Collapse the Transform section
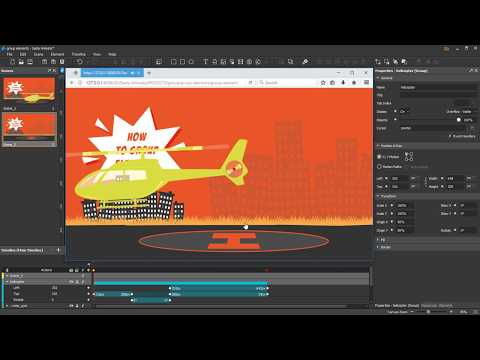The image size is (480, 360). point(378,196)
